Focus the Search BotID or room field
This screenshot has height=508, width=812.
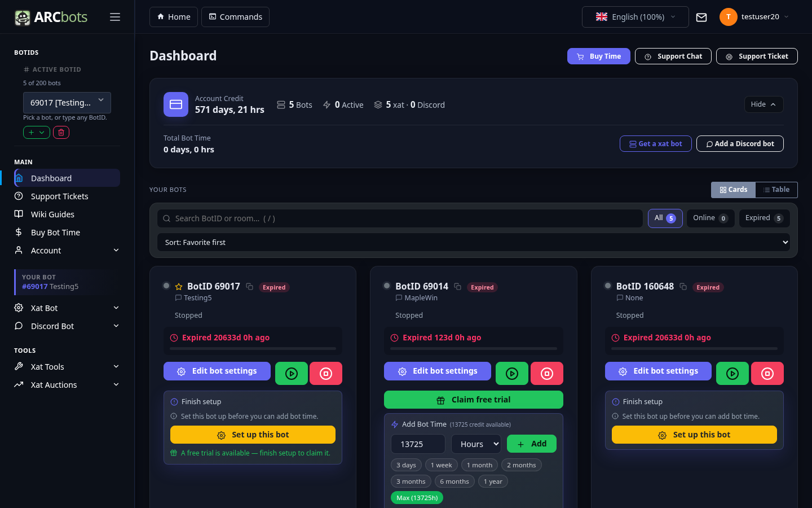coord(400,218)
